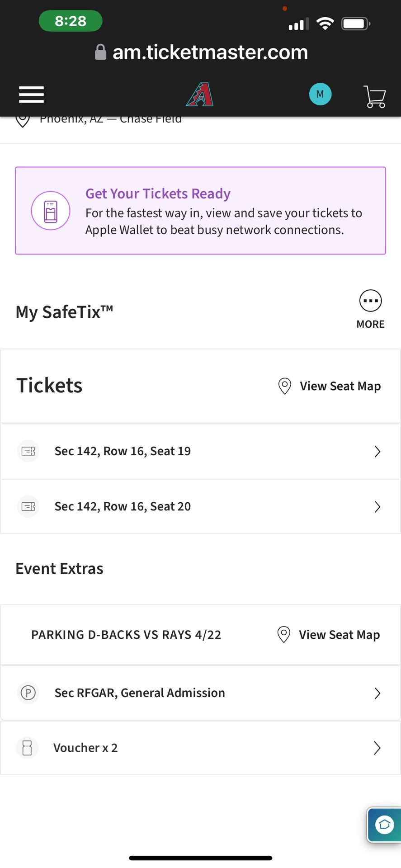Tap the location pin beside Tickets
The image size is (401, 868).
(284, 386)
